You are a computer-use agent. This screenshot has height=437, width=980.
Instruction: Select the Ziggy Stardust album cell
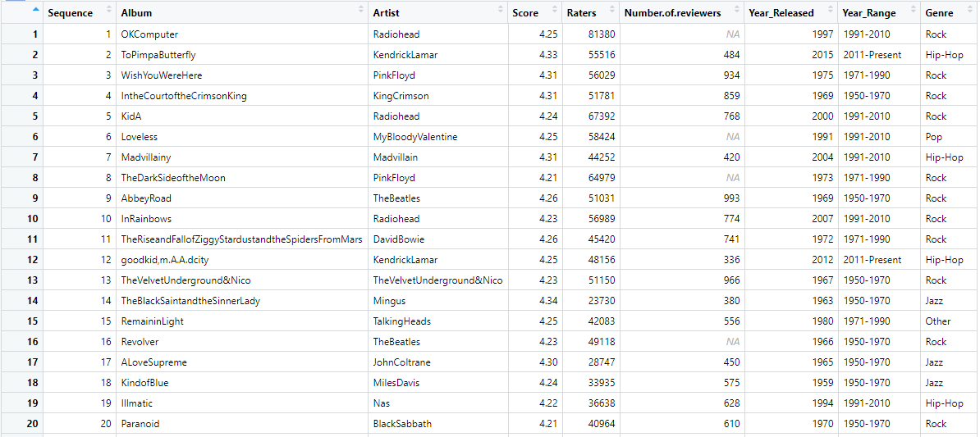[242, 239]
